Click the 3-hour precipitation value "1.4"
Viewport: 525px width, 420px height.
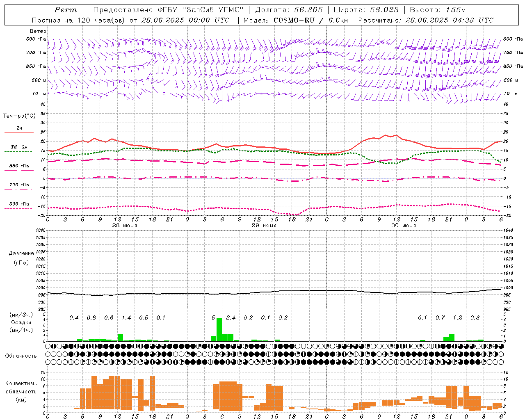coord(126,318)
